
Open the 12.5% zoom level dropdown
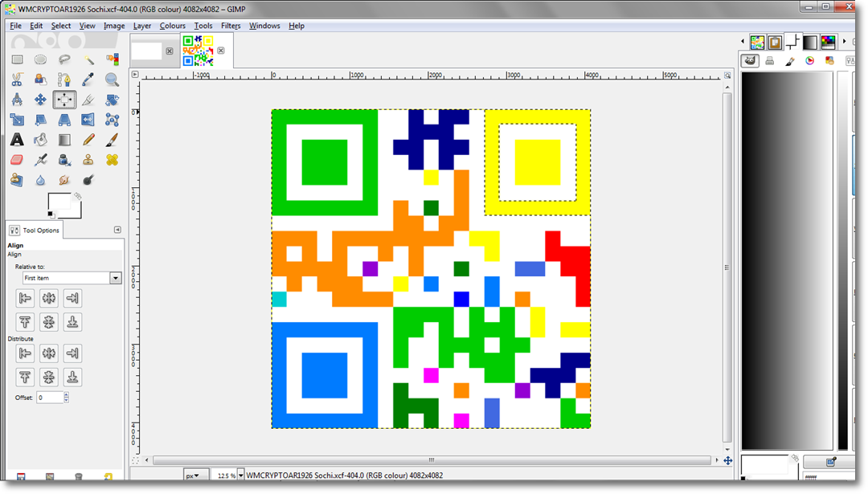click(241, 476)
